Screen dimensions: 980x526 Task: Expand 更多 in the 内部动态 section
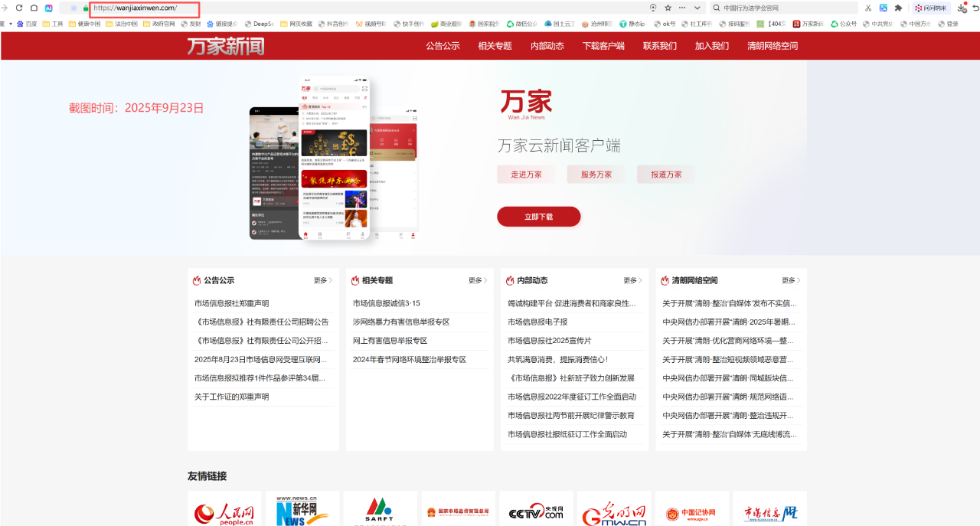632,280
